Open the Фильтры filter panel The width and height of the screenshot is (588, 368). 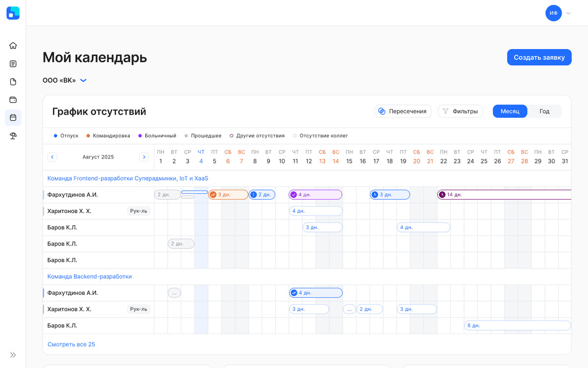(460, 111)
